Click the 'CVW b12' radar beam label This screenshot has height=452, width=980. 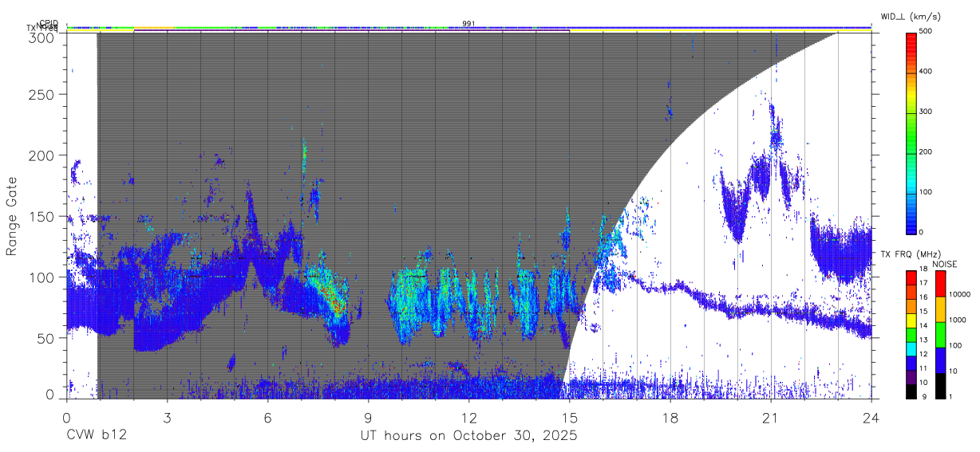96,436
